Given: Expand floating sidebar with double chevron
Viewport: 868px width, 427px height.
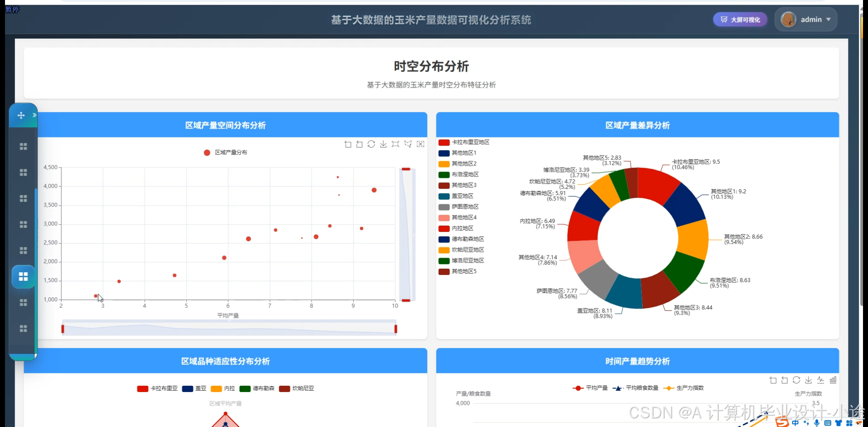Looking at the screenshot, I should point(34,115).
